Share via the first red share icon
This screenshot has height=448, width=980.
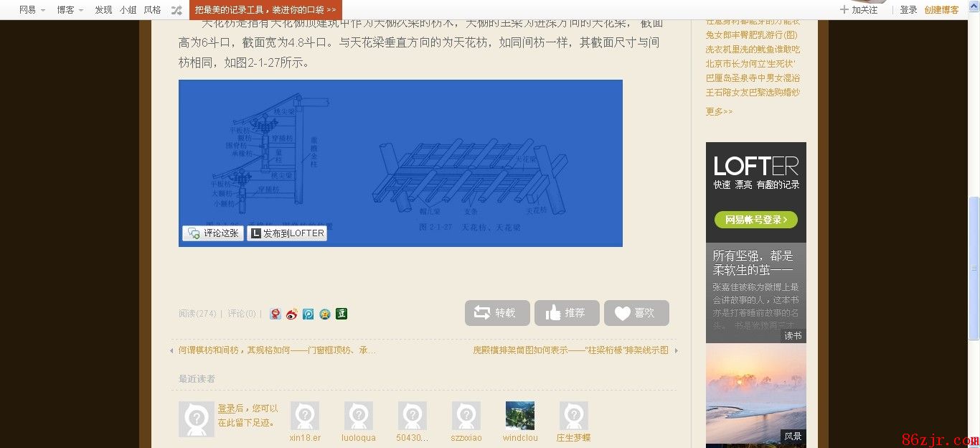click(275, 314)
